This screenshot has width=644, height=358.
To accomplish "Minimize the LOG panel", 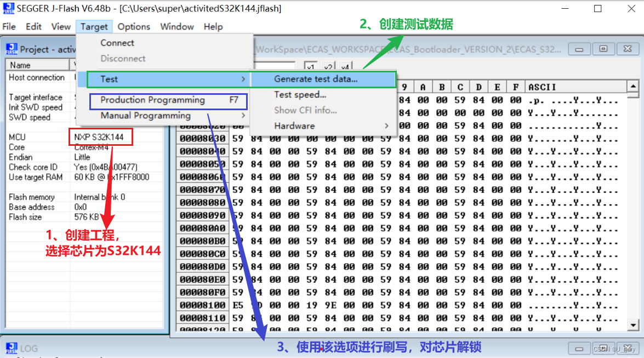I will click(x=579, y=349).
